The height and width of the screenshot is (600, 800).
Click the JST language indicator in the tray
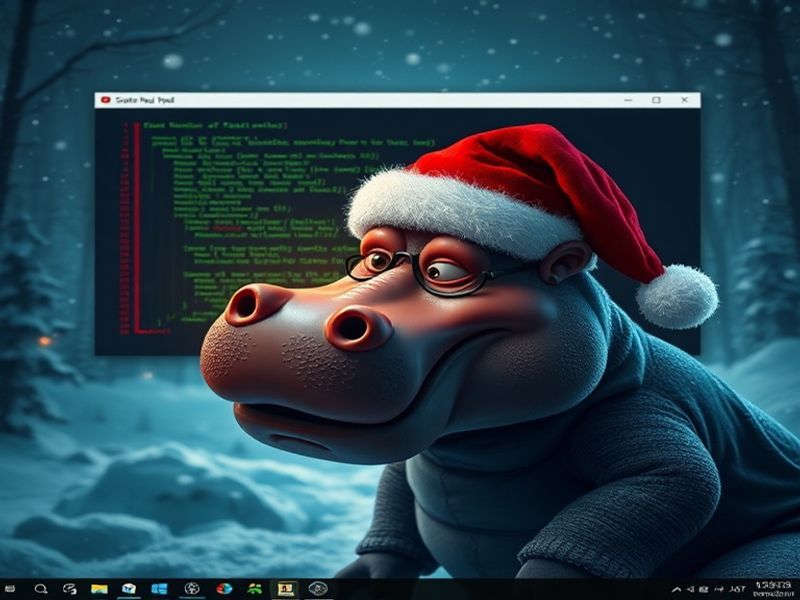pos(737,589)
